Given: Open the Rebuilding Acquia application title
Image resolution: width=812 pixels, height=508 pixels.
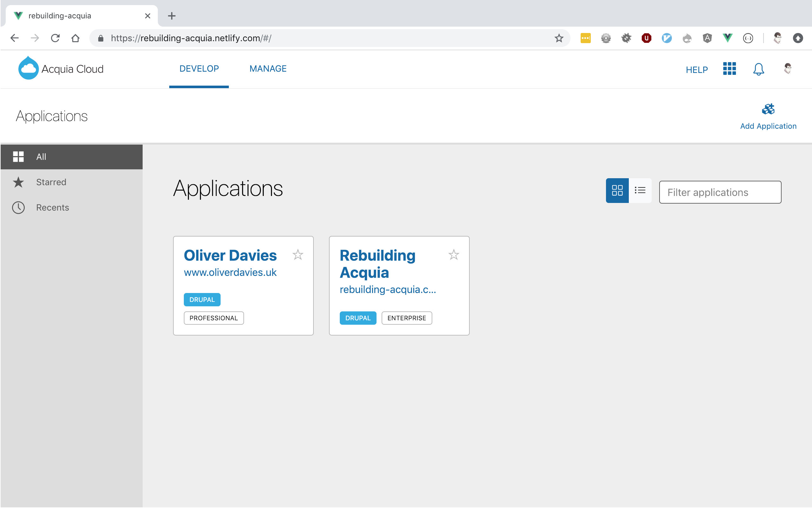Looking at the screenshot, I should point(377,264).
